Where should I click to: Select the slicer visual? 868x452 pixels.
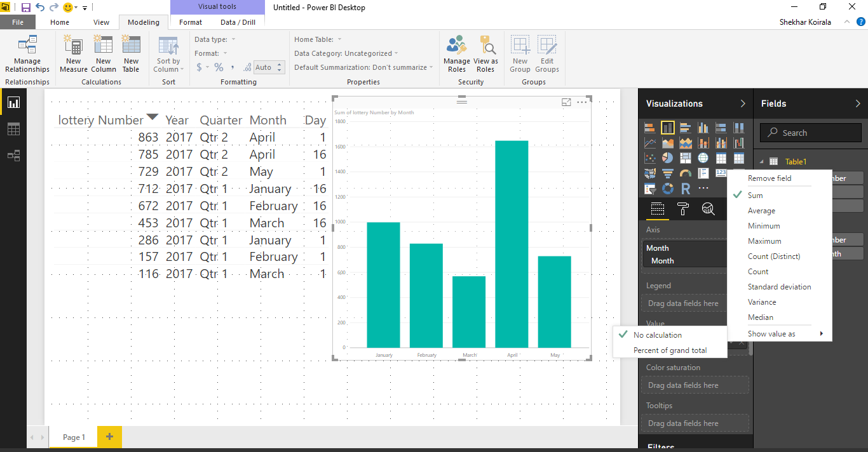click(649, 189)
